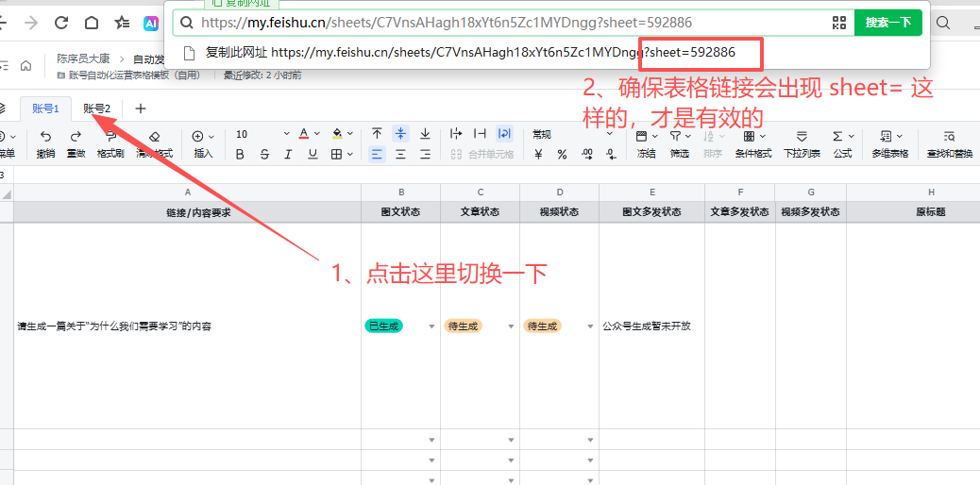
Task: Apply yuan currency format
Action: pos(539,155)
